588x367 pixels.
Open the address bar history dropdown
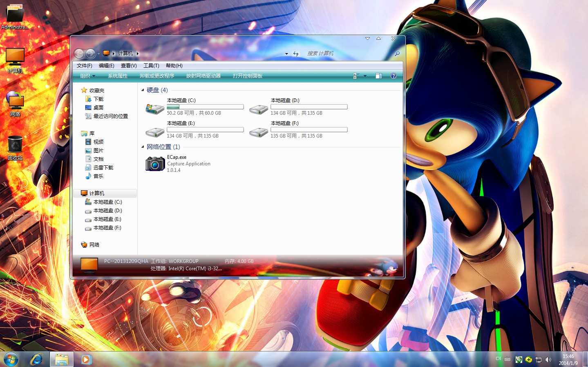286,53
